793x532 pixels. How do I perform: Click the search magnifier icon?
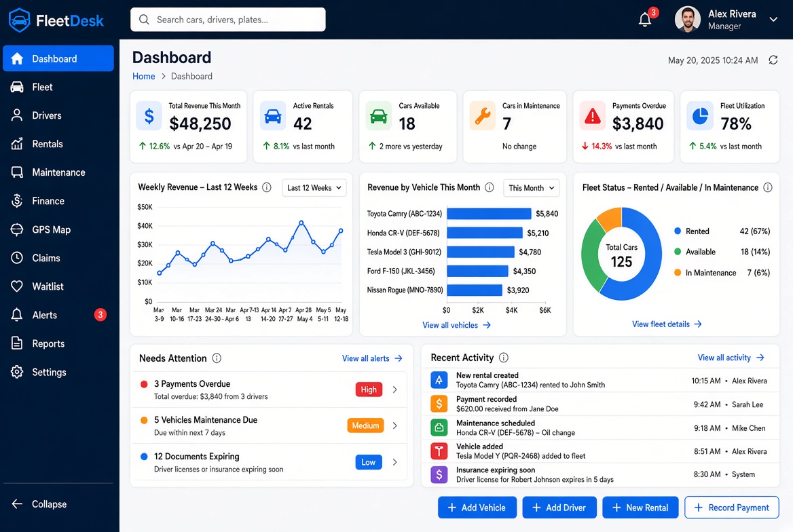pyautogui.click(x=144, y=20)
